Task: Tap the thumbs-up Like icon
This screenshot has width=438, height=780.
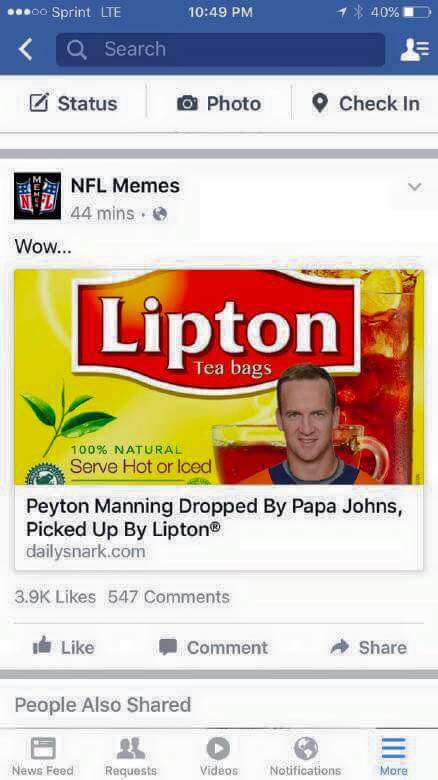Action: tap(42, 646)
